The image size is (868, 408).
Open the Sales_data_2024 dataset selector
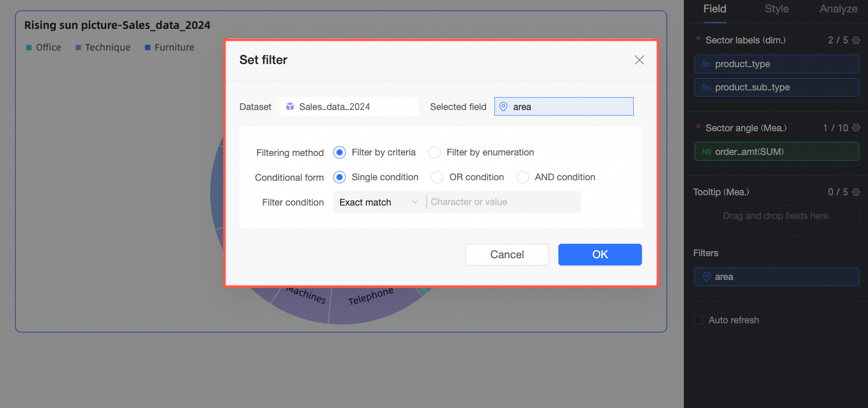pyautogui.click(x=349, y=106)
